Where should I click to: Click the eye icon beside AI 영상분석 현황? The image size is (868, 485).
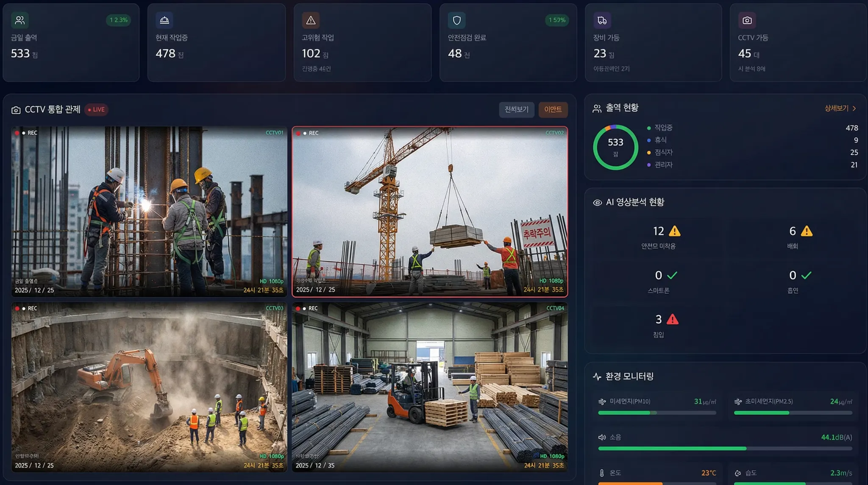[597, 203]
